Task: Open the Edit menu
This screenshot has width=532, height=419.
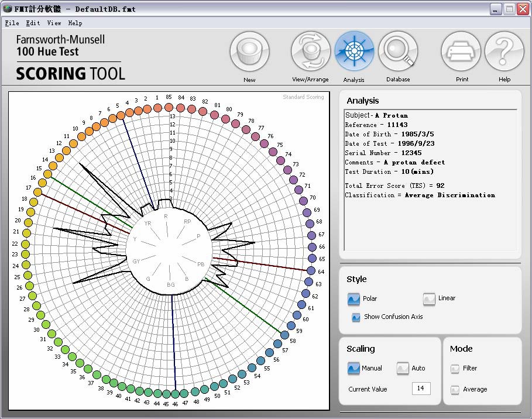Action: pos(33,23)
